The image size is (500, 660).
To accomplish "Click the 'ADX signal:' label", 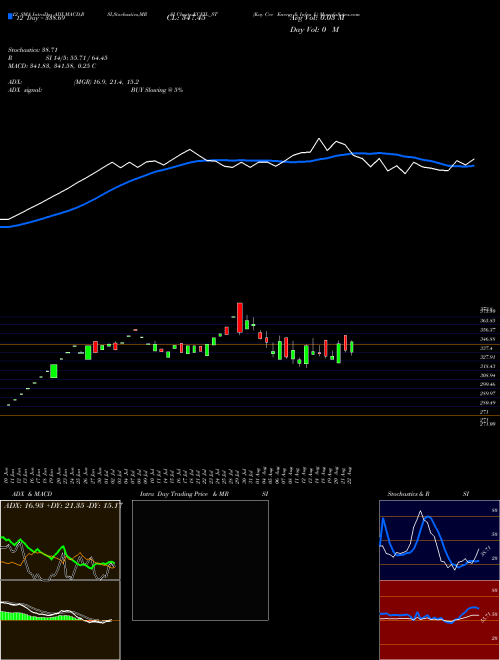I will [x=25, y=90].
